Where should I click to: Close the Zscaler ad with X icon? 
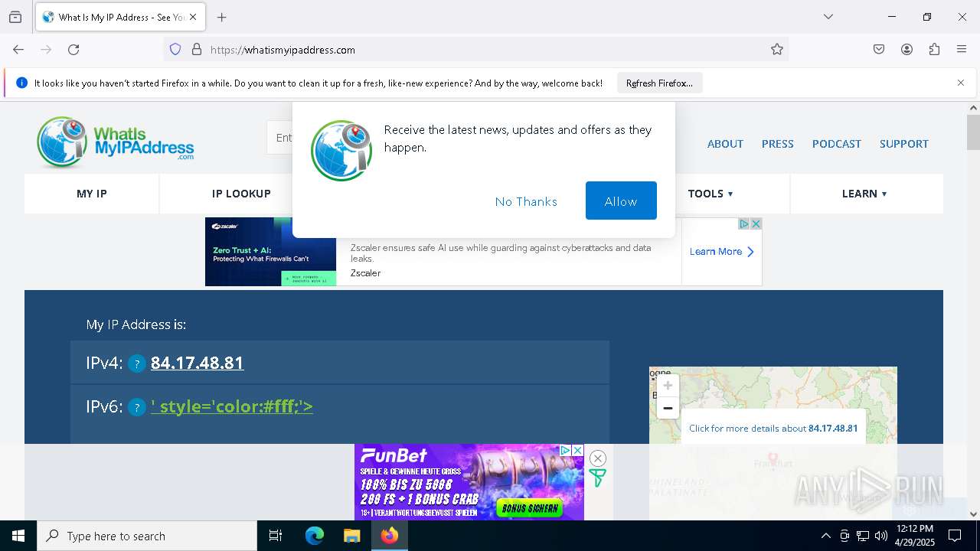click(x=756, y=223)
